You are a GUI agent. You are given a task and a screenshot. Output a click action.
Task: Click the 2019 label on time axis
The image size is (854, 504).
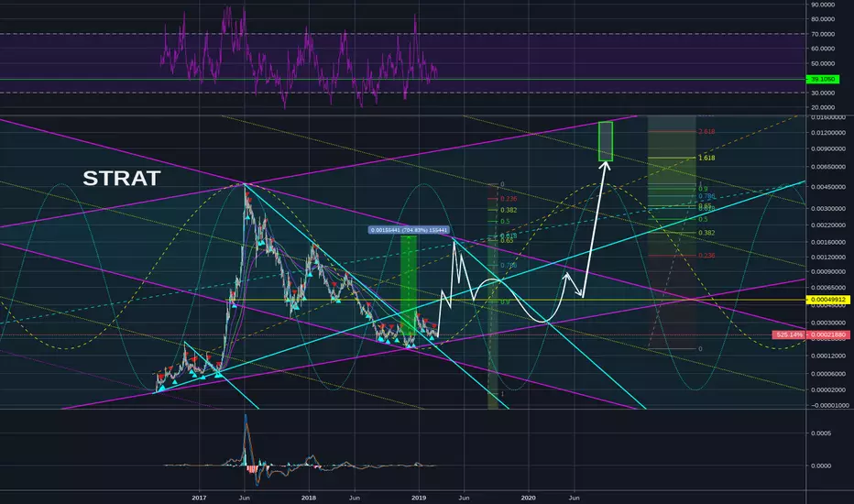pyautogui.click(x=418, y=498)
